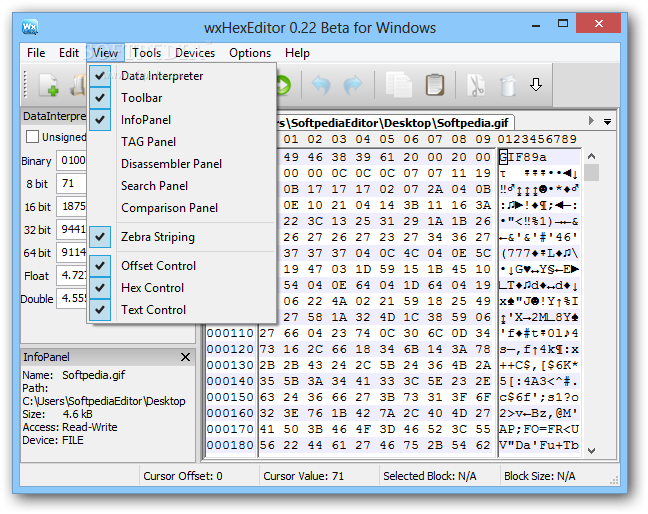Click the 32 bit value field

tap(72, 229)
